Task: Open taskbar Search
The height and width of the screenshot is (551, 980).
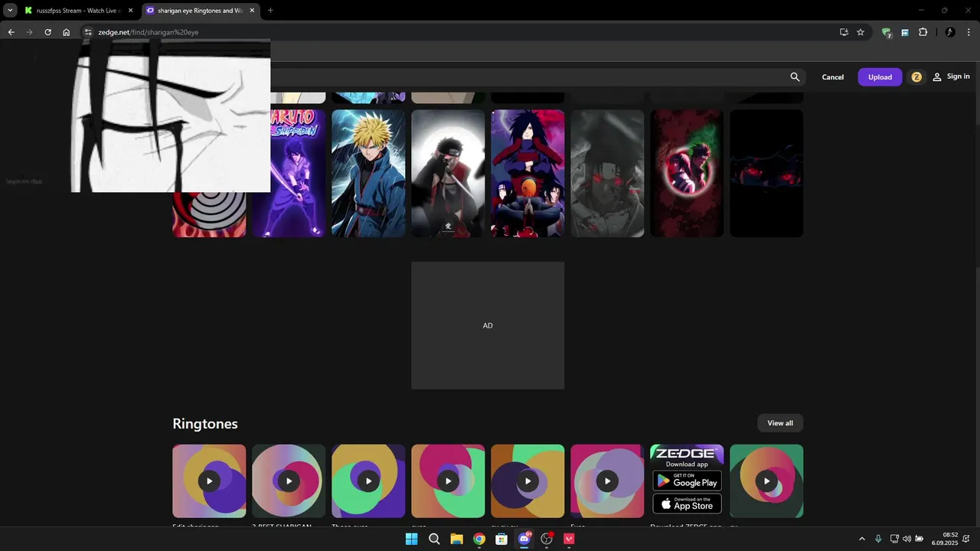Action: (x=434, y=539)
